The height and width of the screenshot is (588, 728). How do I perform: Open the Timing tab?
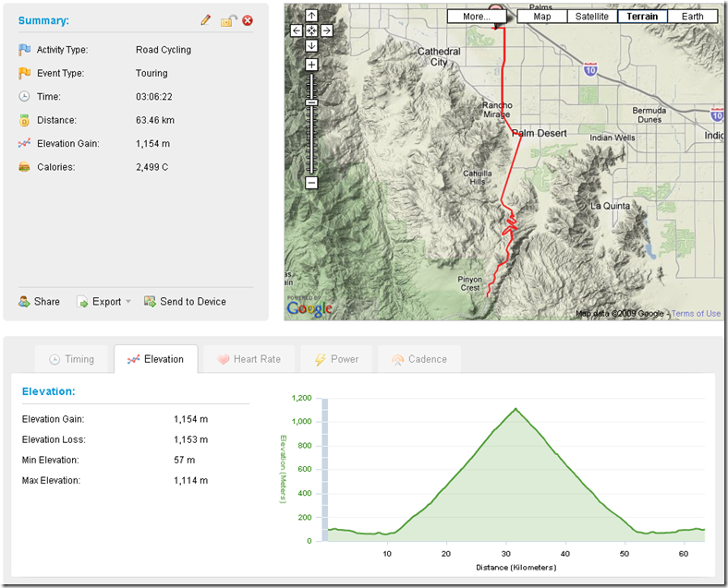click(x=71, y=359)
